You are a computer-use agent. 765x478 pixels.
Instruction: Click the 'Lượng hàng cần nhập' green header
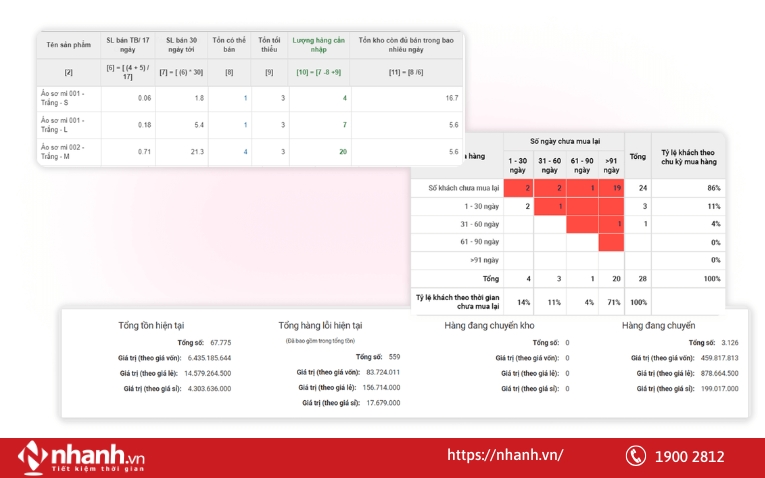click(x=320, y=45)
